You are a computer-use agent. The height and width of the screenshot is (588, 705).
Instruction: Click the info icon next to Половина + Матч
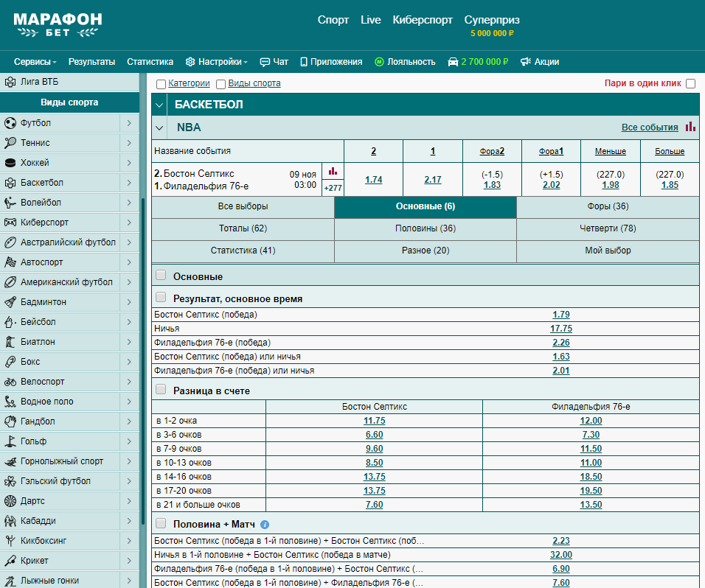(x=265, y=524)
